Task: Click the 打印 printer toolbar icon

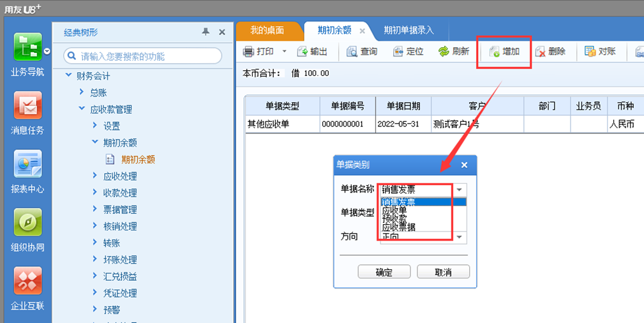Action: 248,52
